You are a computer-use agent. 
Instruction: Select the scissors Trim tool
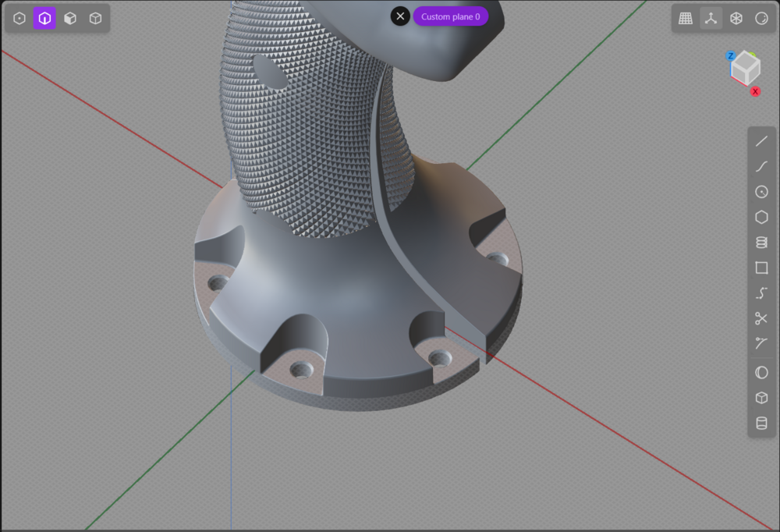point(761,318)
